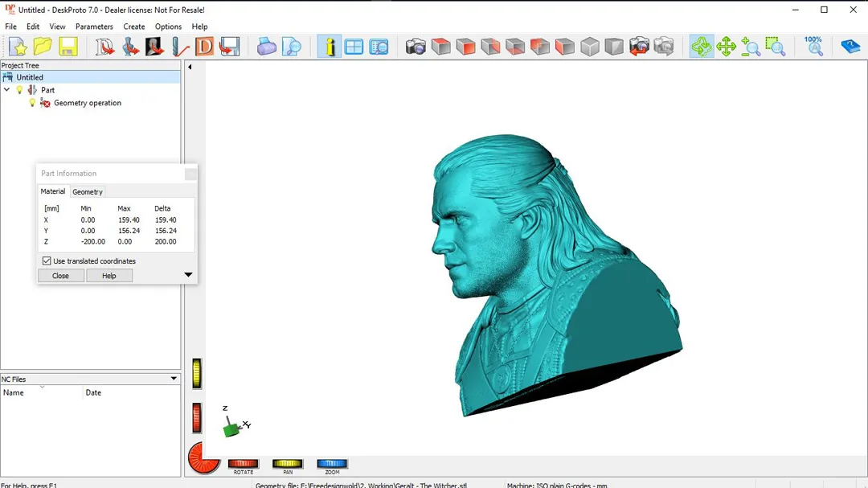Open the Edit menu
This screenshot has width=868, height=488.
[x=33, y=27]
